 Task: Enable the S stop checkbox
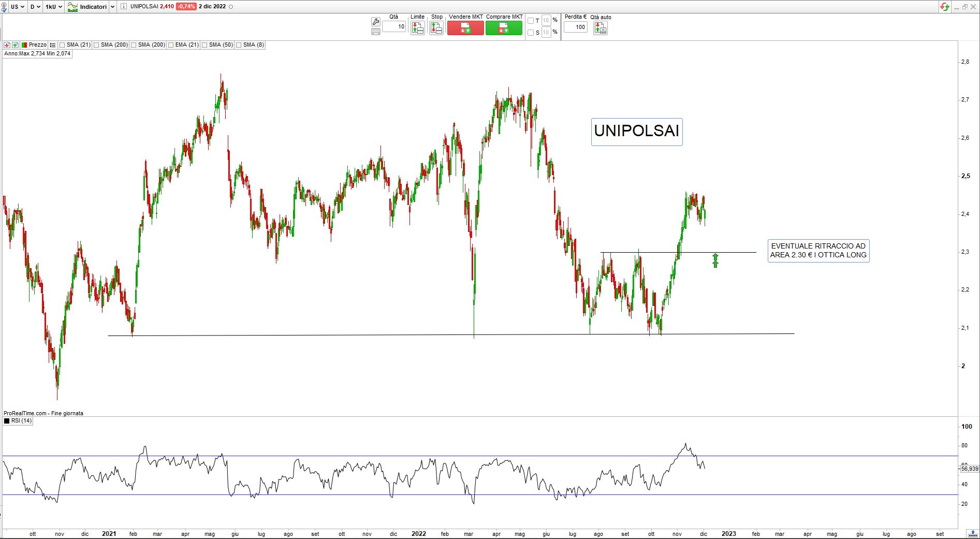[x=530, y=33]
